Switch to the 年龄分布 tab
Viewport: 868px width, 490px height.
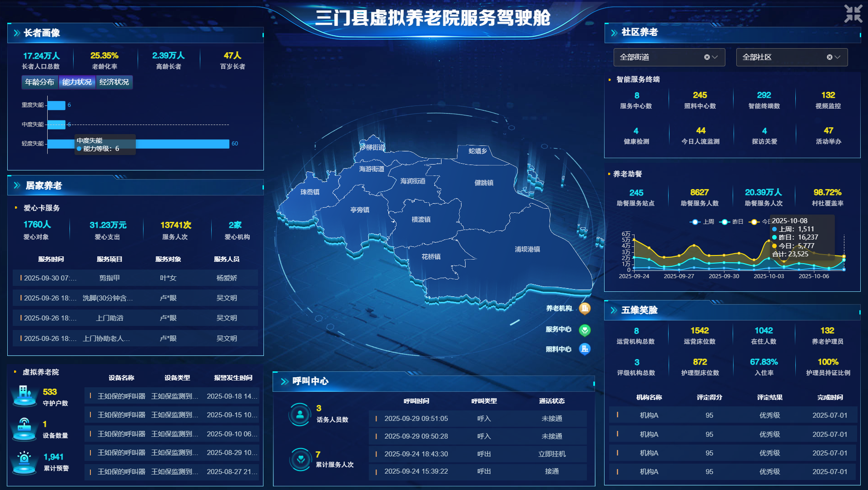click(40, 82)
